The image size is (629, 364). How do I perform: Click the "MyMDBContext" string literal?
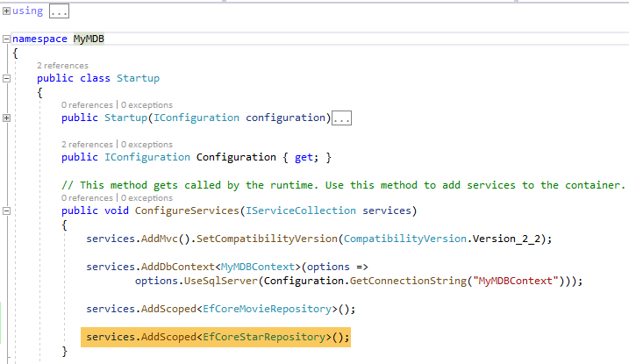516,281
